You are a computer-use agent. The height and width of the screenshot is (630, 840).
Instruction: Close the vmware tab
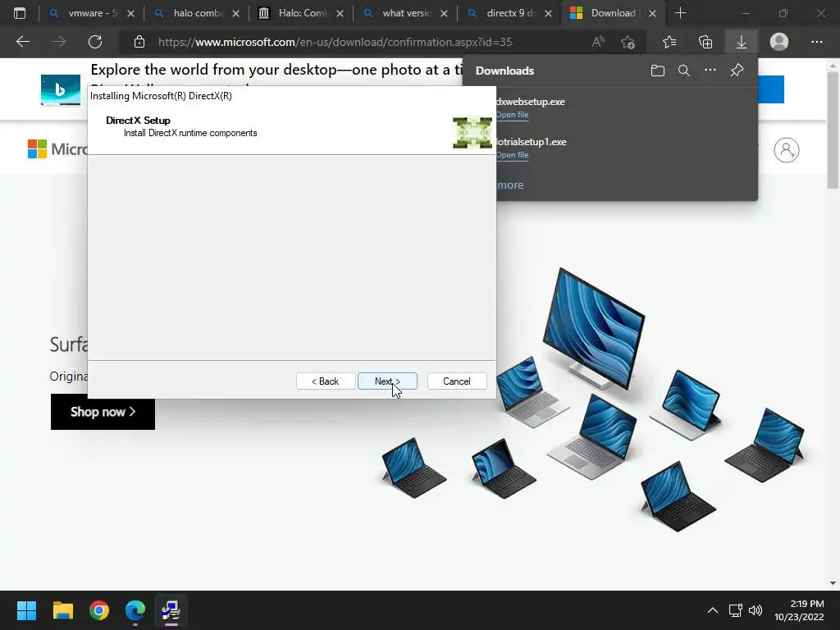coord(130,14)
